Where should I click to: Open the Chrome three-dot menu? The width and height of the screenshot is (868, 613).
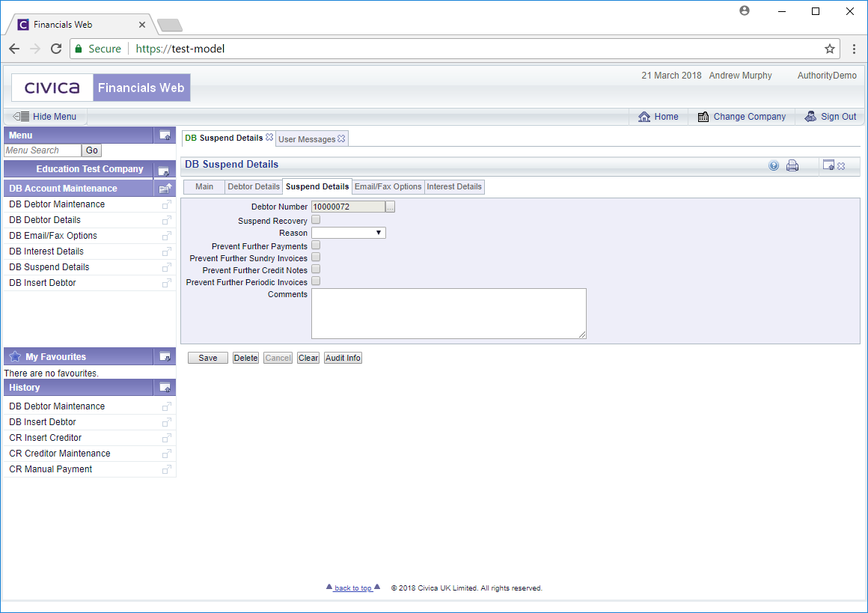(854, 49)
